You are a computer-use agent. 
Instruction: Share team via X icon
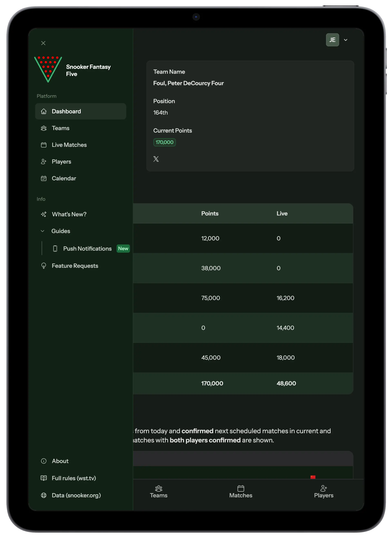pyautogui.click(x=156, y=159)
